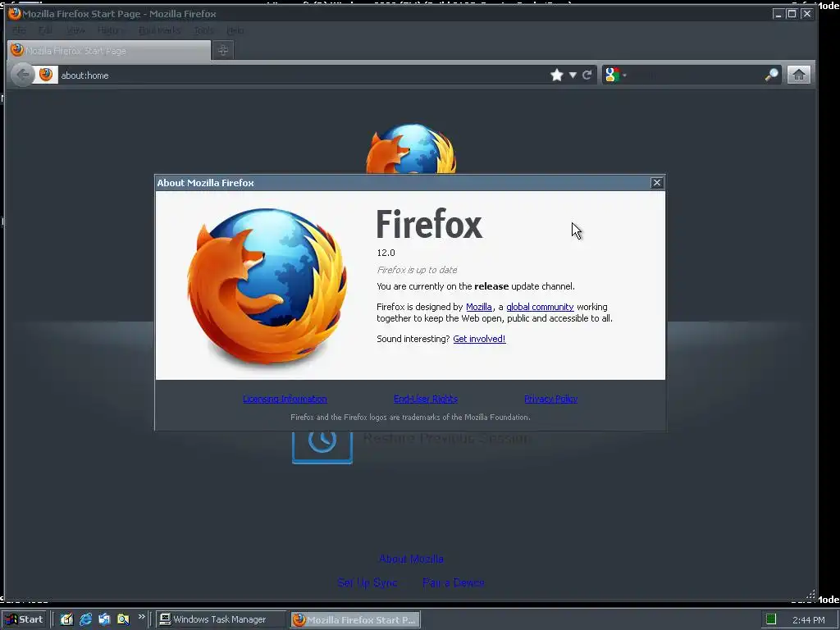Click 'Firefox is up to date' status text

417,270
